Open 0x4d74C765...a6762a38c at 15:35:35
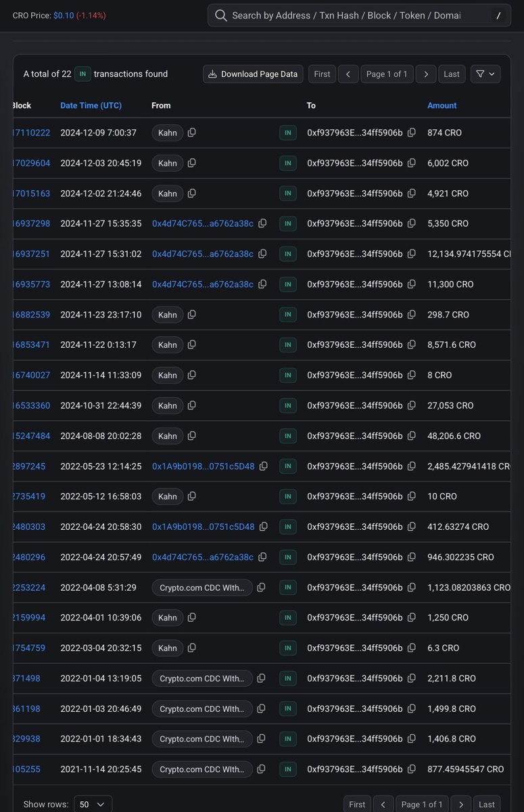The height and width of the screenshot is (812, 524). 203,223
